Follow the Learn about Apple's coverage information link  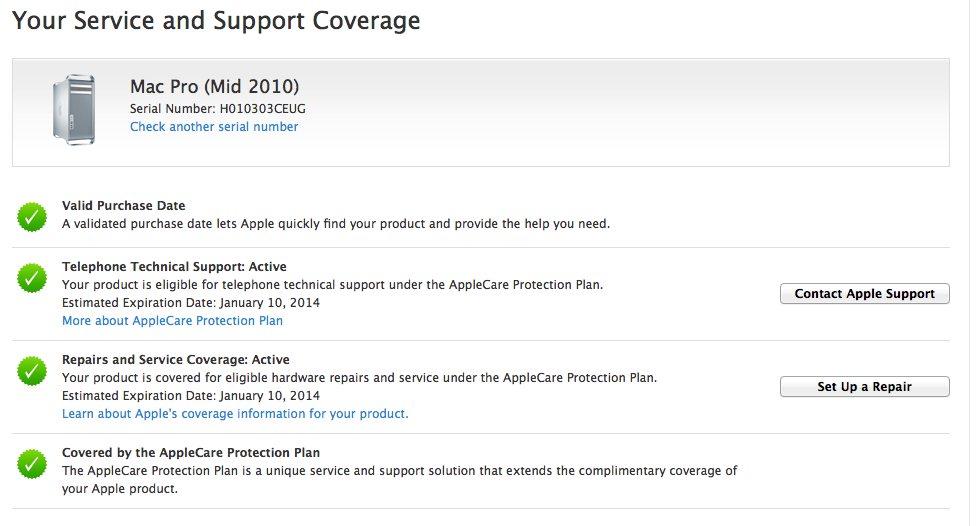(x=235, y=414)
